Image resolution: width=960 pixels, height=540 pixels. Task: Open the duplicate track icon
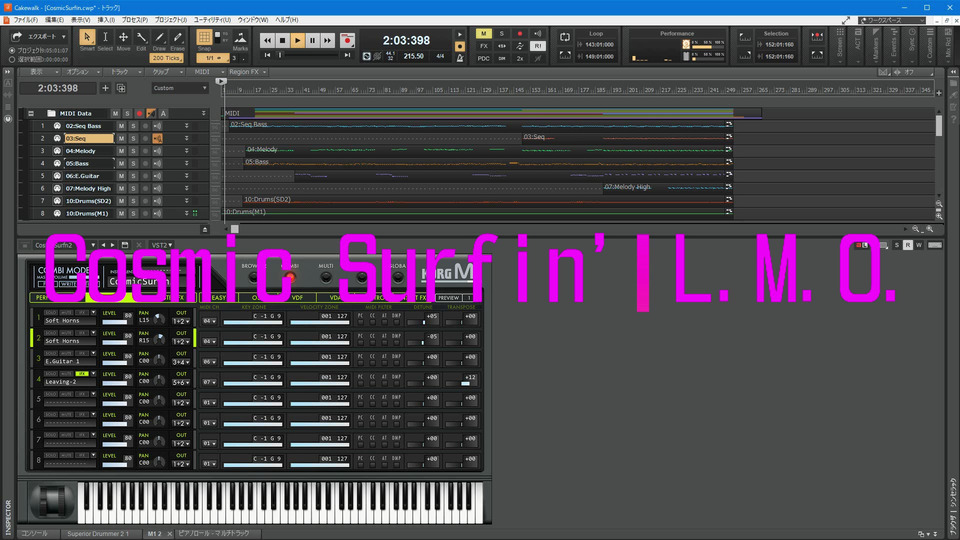pos(121,88)
